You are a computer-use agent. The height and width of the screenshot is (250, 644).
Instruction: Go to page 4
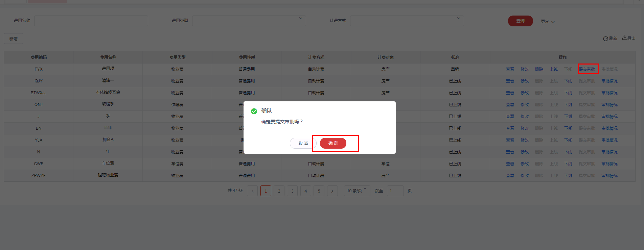pyautogui.click(x=306, y=191)
